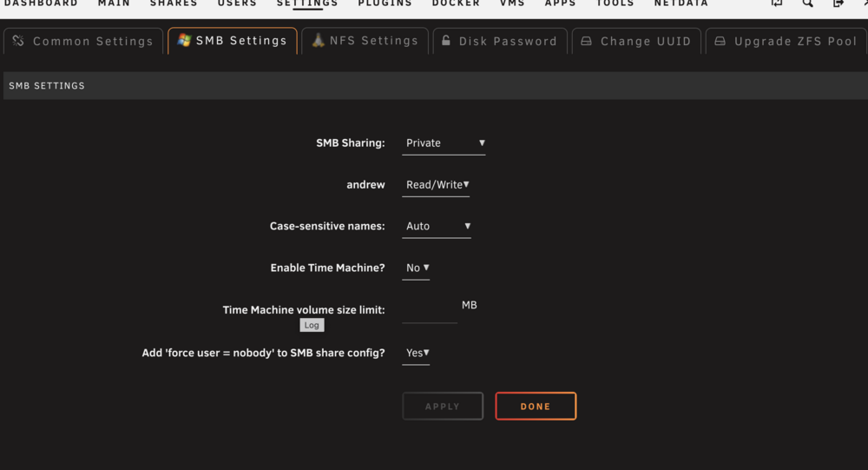Image resolution: width=868 pixels, height=470 pixels.
Task: Change andrew's access dropdown from Read/Write
Action: 436,184
